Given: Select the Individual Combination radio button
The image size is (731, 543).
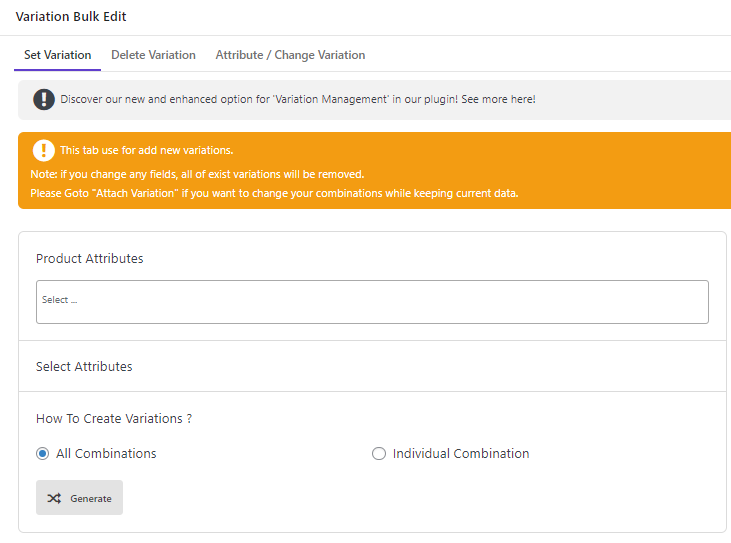Looking at the screenshot, I should click(x=379, y=454).
